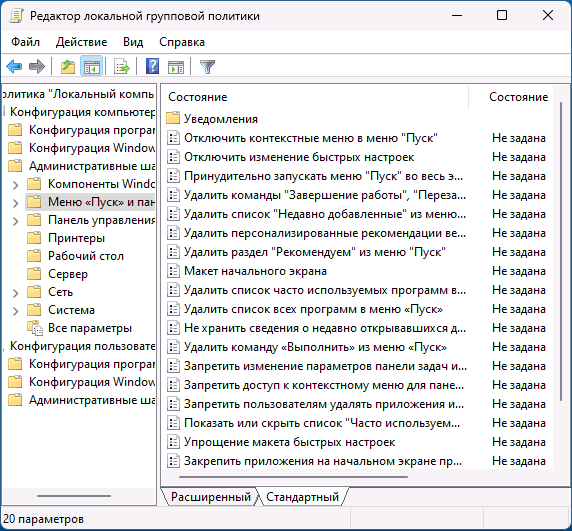Select policy Не хранить сведения о недавно открывавшихся
The height and width of the screenshot is (531, 572).
pyautogui.click(x=325, y=328)
